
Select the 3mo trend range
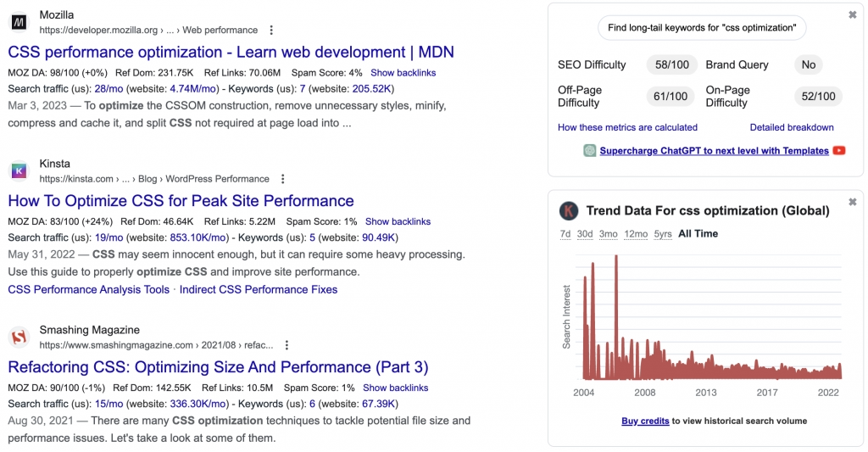pos(609,234)
